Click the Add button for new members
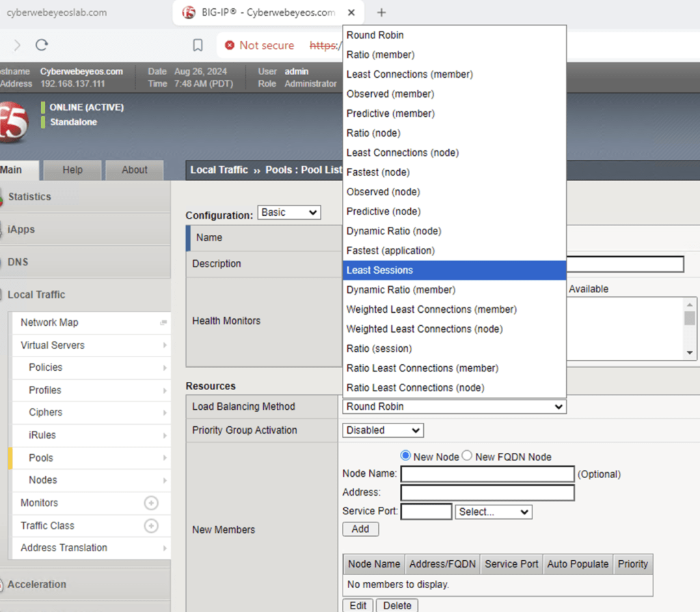Image resolution: width=700 pixels, height=612 pixels. pyautogui.click(x=360, y=529)
